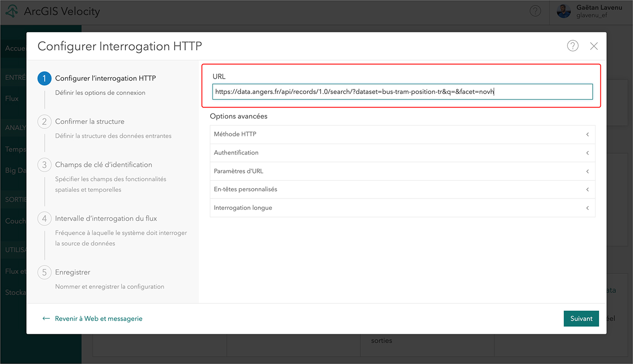The image size is (633, 364).
Task: Click the step 4 circle icon
Action: [44, 218]
